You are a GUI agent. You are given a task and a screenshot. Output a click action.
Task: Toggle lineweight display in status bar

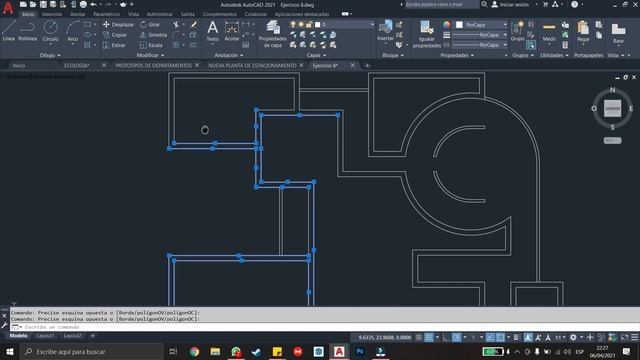(517, 337)
